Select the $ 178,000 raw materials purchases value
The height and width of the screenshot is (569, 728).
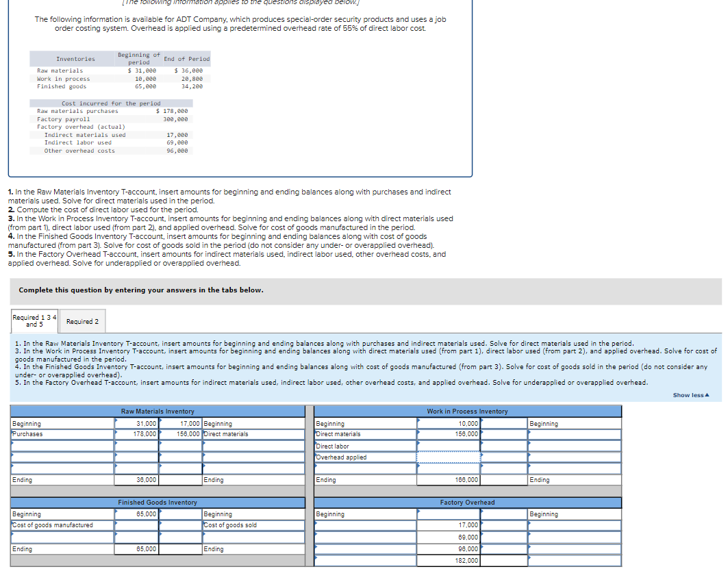click(x=172, y=111)
